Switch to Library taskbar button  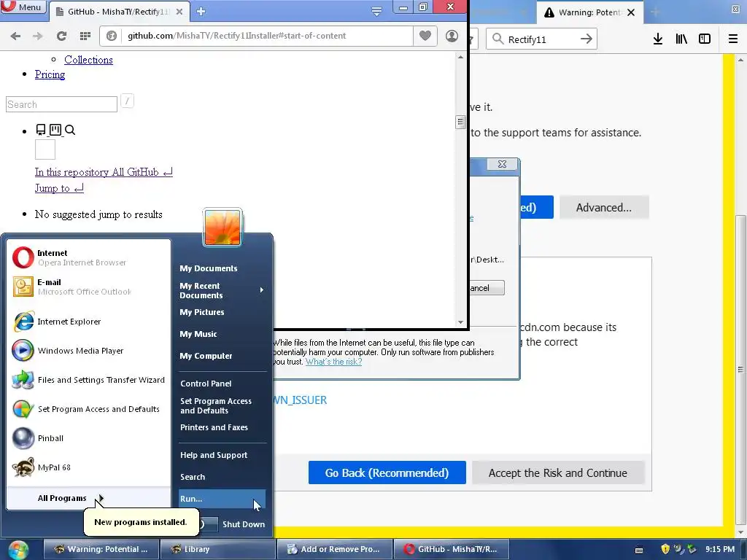[x=217, y=549]
